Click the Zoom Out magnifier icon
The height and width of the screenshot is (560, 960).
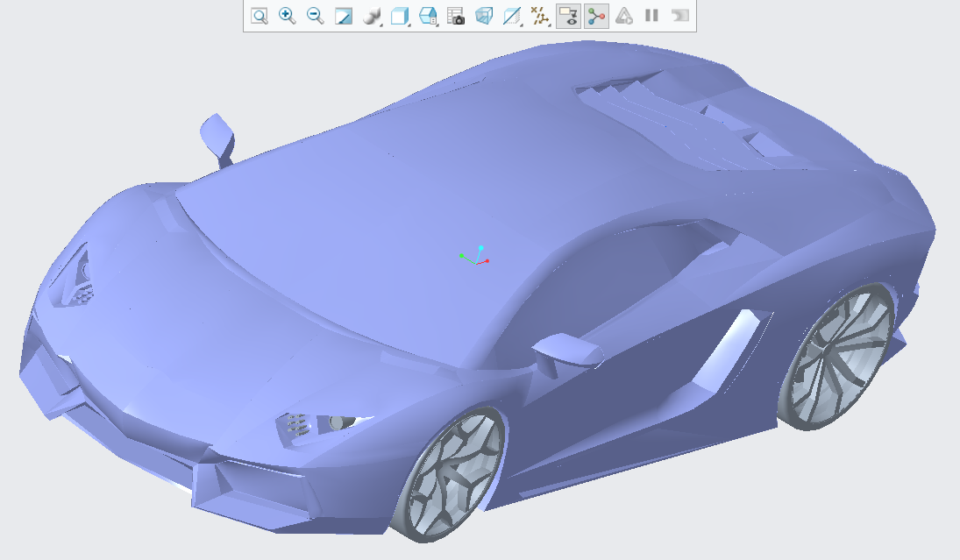tap(316, 16)
